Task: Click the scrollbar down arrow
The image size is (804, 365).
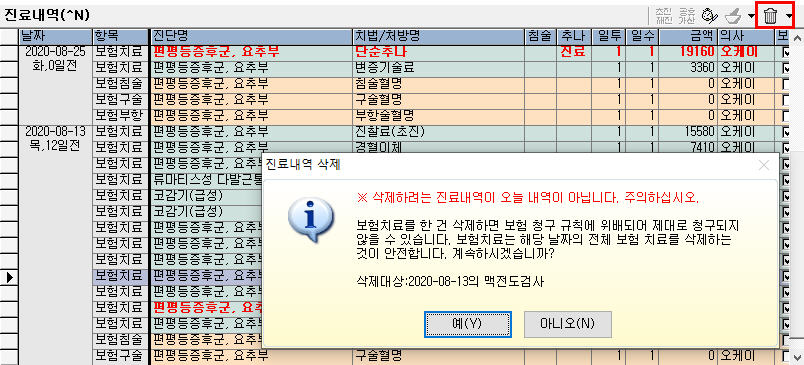Action: pyautogui.click(x=797, y=357)
